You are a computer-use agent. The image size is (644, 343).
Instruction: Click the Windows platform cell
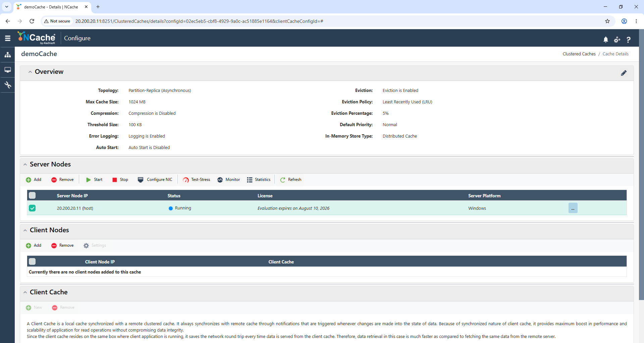pos(477,208)
